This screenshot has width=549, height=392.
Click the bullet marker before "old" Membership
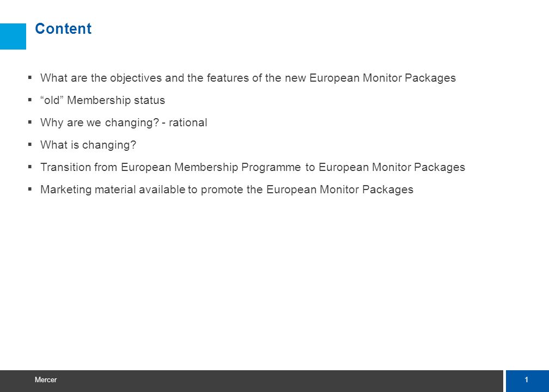(x=30, y=100)
